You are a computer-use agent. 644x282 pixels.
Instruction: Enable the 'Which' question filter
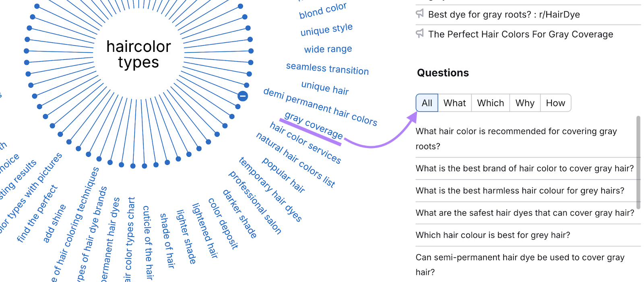[490, 103]
